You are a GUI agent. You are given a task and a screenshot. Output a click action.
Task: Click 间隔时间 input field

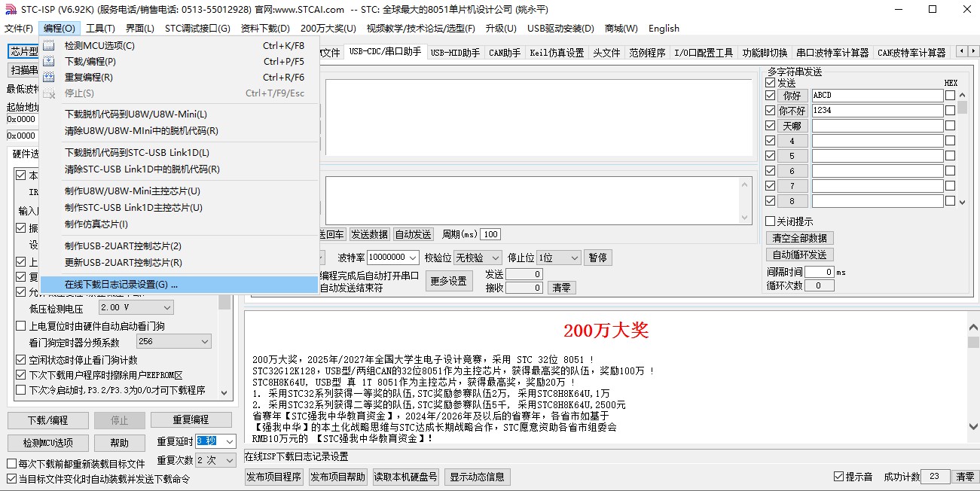(x=819, y=272)
